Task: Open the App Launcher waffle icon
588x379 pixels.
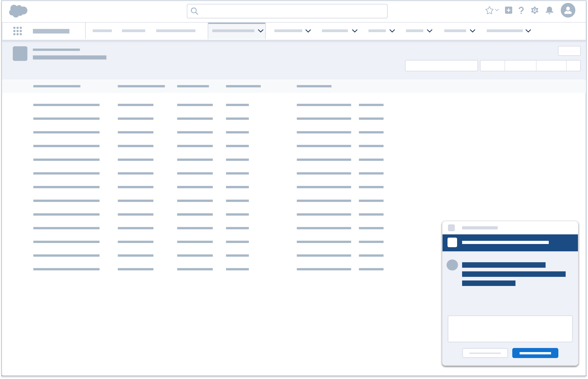Action: 18,31
